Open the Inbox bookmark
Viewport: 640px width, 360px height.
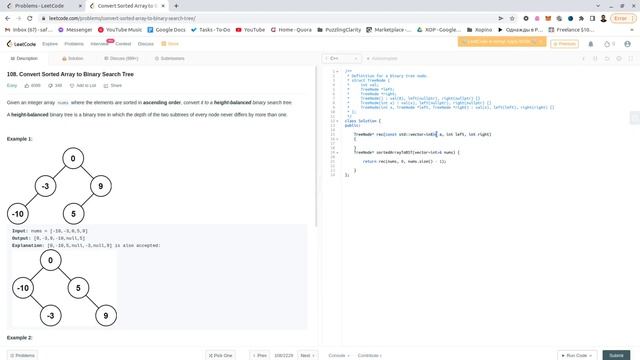tap(29, 30)
